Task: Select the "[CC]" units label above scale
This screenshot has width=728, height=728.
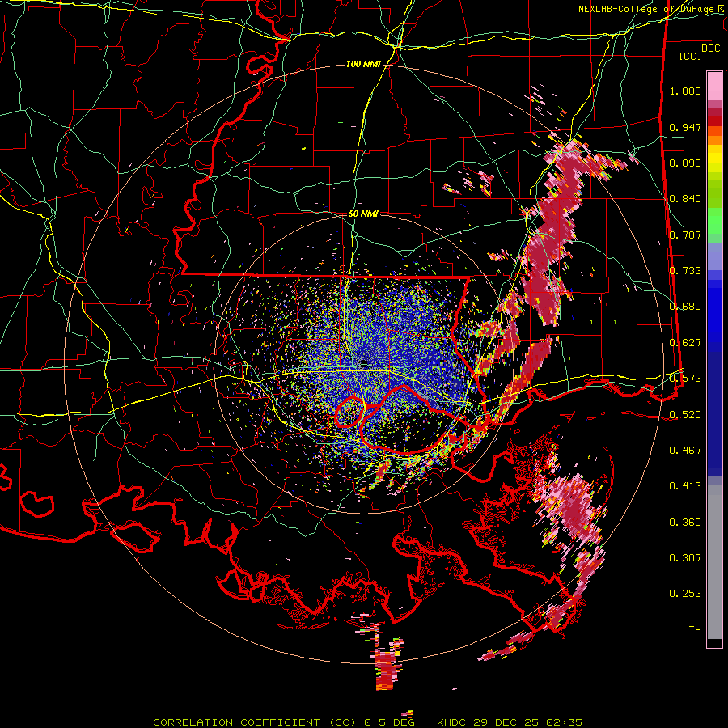Action: pyautogui.click(x=690, y=56)
